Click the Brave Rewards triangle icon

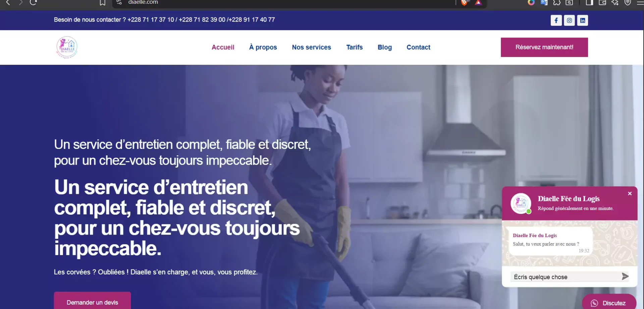(x=478, y=3)
